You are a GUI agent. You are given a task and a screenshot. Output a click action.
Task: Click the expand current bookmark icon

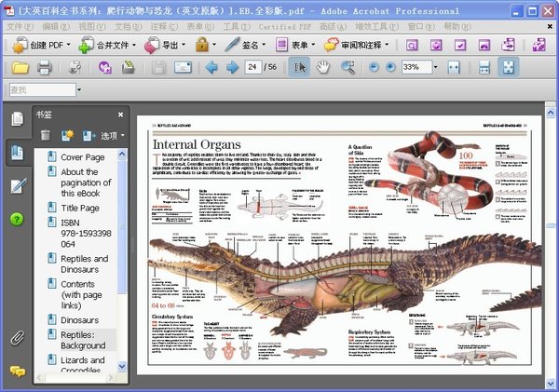tap(89, 135)
